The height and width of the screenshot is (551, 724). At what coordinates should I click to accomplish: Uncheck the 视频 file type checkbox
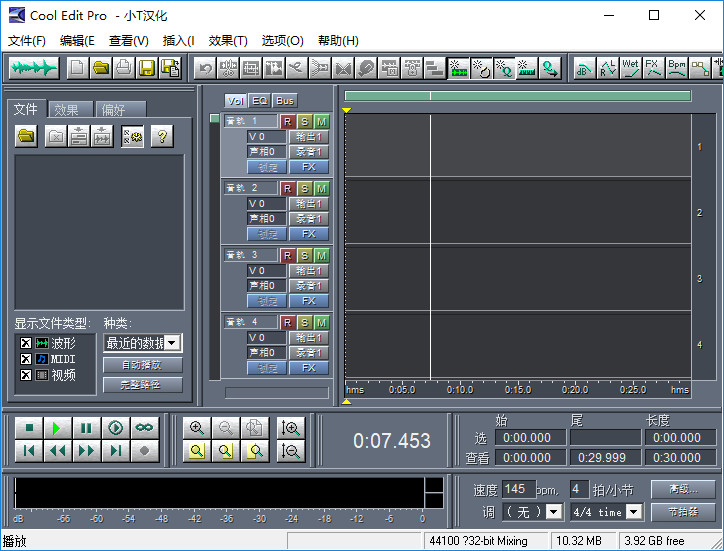coord(26,375)
